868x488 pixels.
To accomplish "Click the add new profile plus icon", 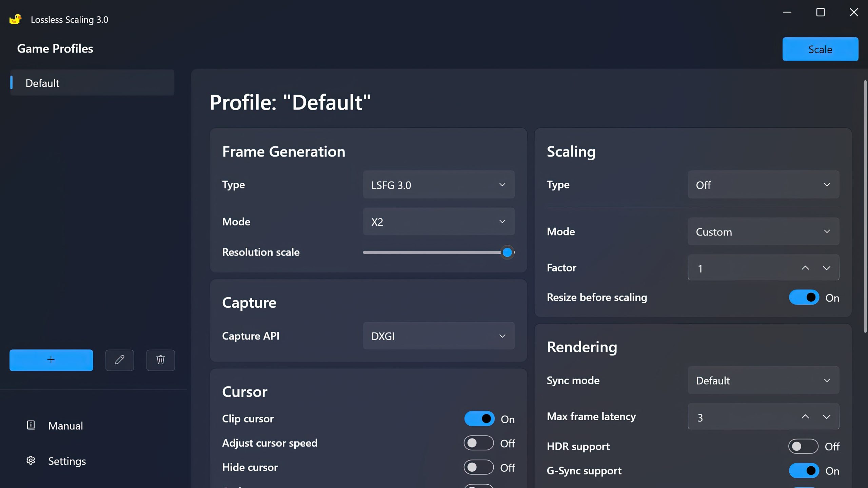I will [x=51, y=359].
